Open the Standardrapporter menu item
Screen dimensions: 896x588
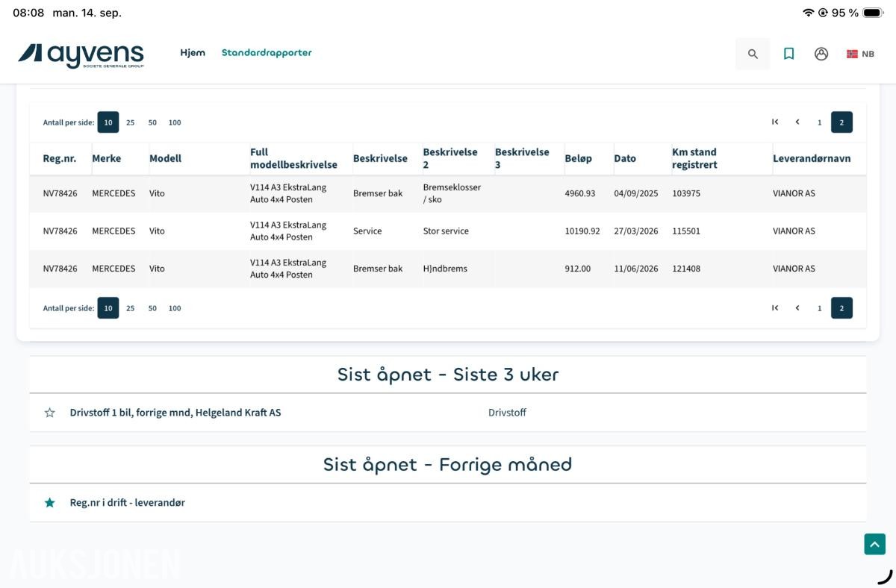(267, 53)
